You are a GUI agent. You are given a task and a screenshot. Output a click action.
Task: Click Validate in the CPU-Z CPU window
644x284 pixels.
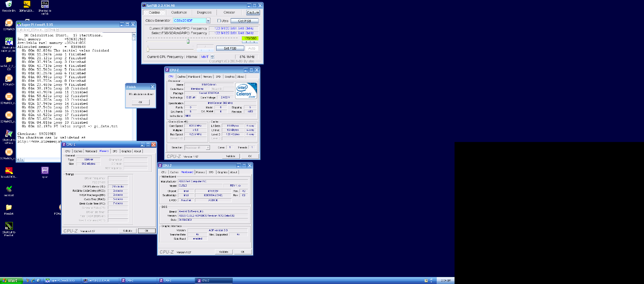click(x=231, y=156)
